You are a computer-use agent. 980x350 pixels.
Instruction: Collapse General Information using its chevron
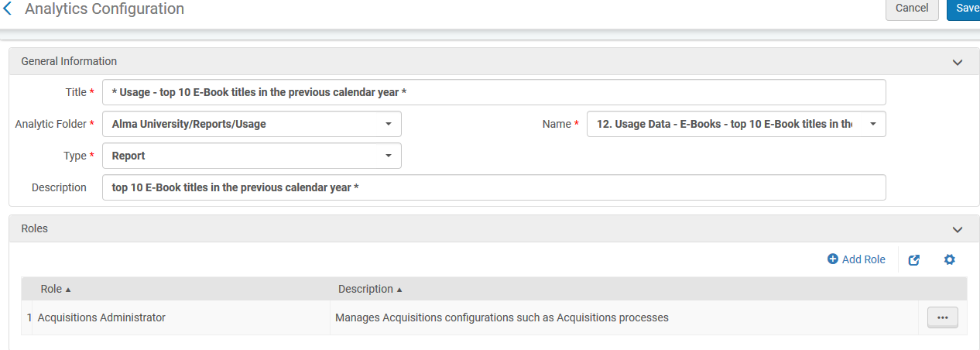tap(958, 62)
